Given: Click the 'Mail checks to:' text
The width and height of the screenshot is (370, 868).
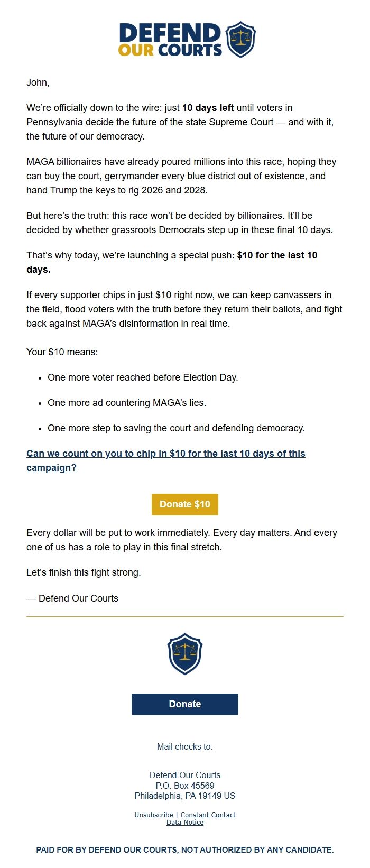Looking at the screenshot, I should (184, 747).
